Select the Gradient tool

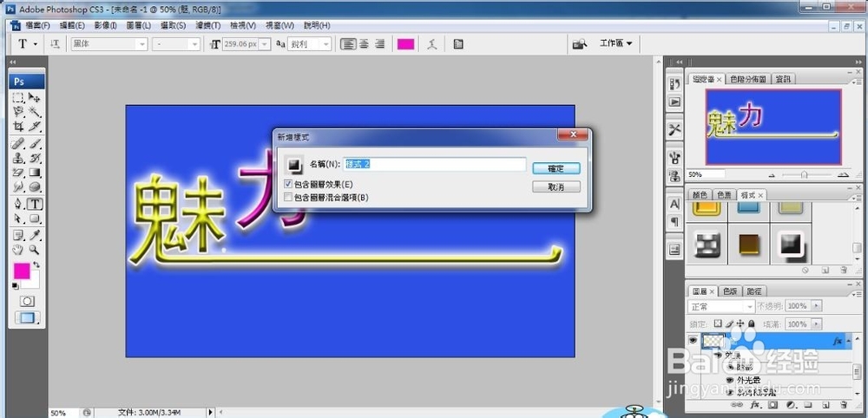pyautogui.click(x=35, y=173)
